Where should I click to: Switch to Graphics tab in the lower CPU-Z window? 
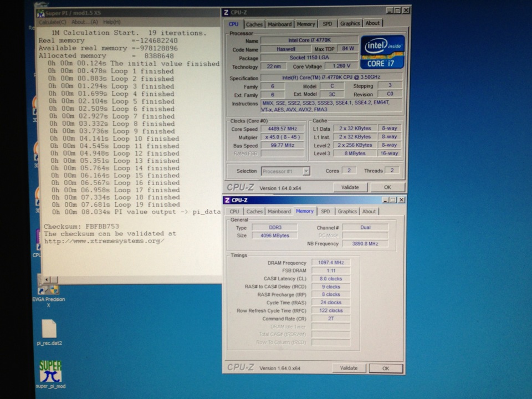coord(347,212)
